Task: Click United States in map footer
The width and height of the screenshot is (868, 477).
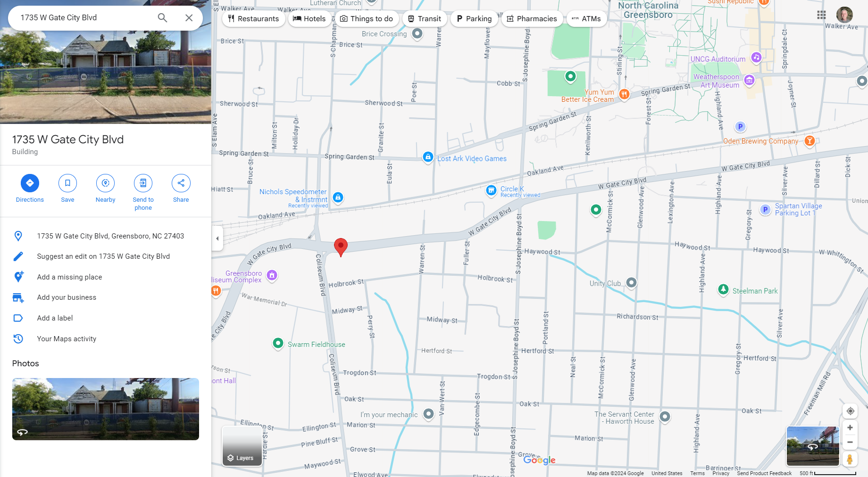Action: (667, 473)
